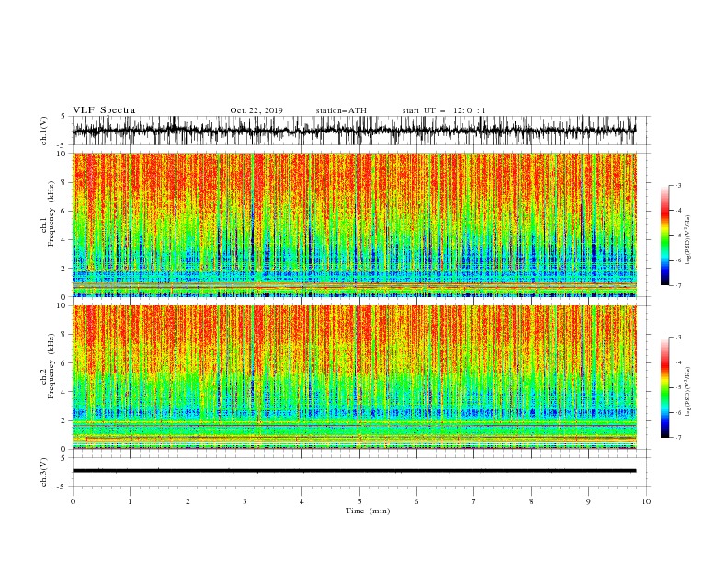The height and width of the screenshot is (563, 728).
Task: Click the "VLF Spectra" plot title
Action: (x=104, y=110)
